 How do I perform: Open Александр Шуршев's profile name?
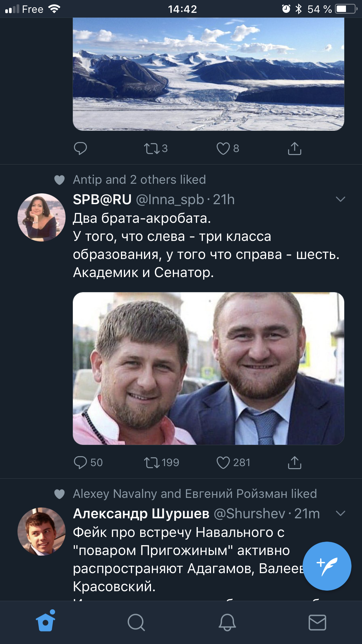(141, 514)
